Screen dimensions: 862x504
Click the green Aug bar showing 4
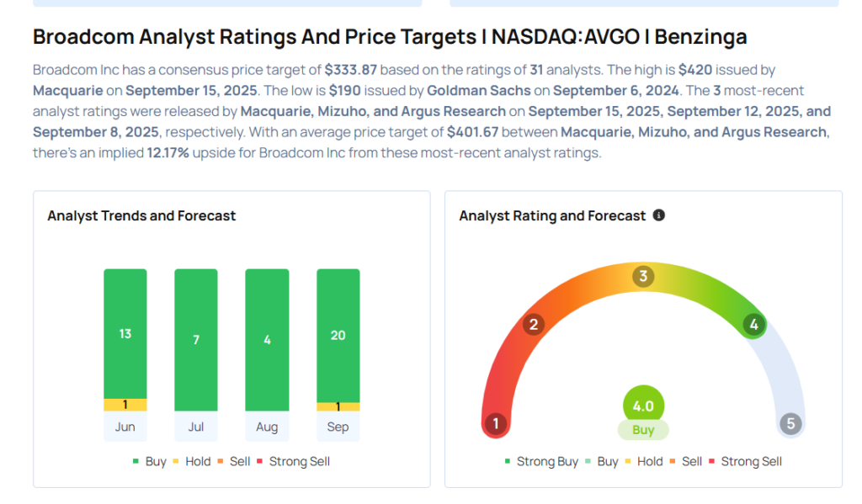[267, 339]
